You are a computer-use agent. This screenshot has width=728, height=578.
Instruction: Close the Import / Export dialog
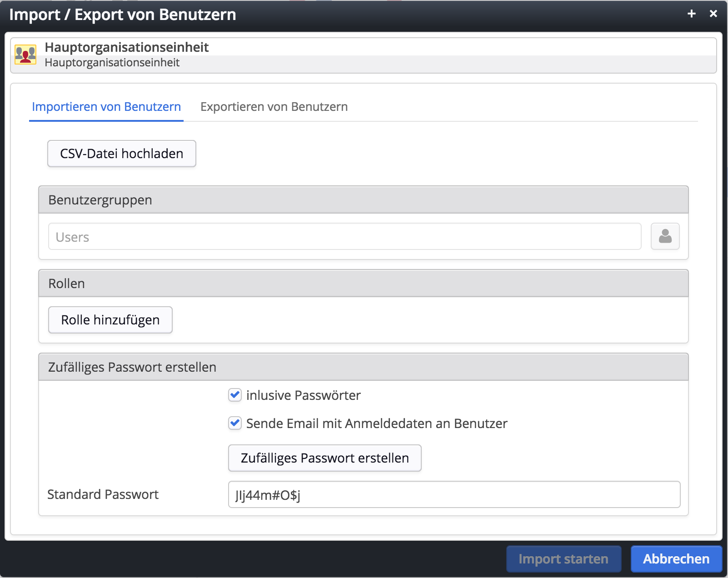pos(713,14)
